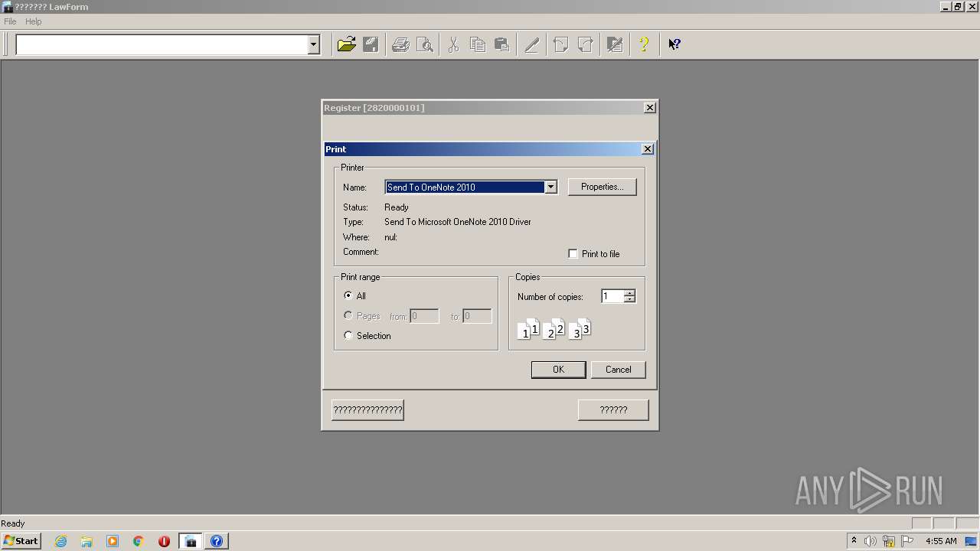Screen dimensions: 980x551
Task: Click the volume speaker tray icon
Action: click(x=871, y=541)
